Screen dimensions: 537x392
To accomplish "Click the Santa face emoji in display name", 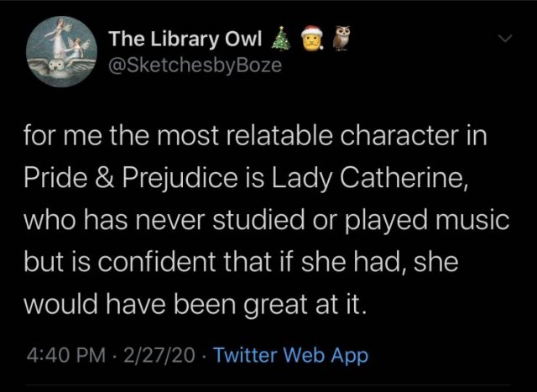I will [311, 39].
